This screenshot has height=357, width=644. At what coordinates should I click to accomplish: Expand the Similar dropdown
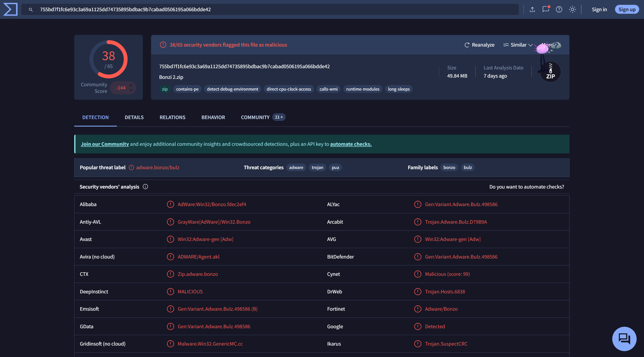518,45
